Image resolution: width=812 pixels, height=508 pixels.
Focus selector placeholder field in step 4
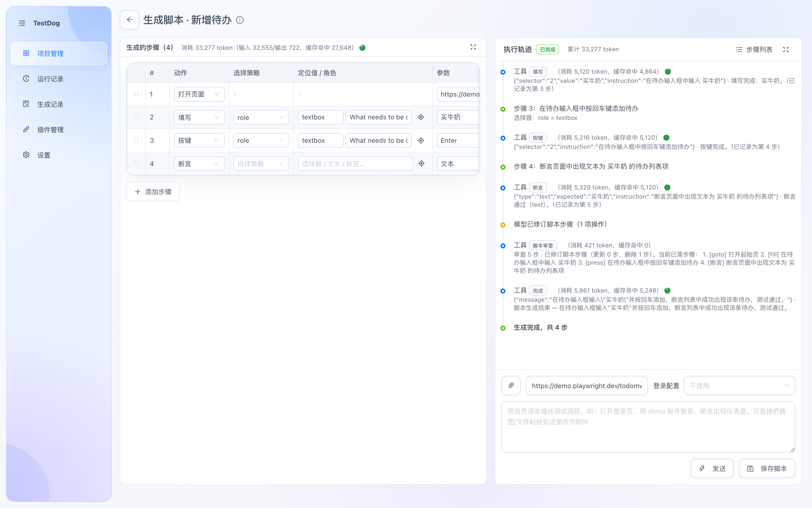pos(355,164)
